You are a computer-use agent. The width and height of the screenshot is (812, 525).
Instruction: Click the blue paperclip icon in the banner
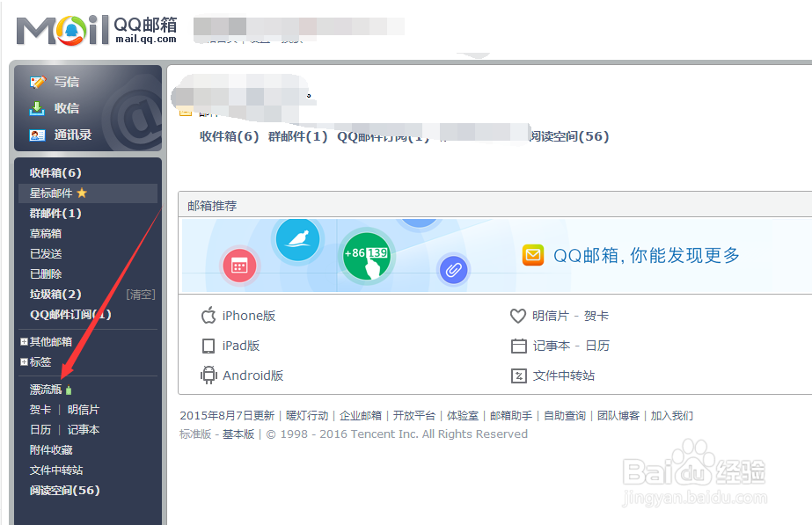453,271
